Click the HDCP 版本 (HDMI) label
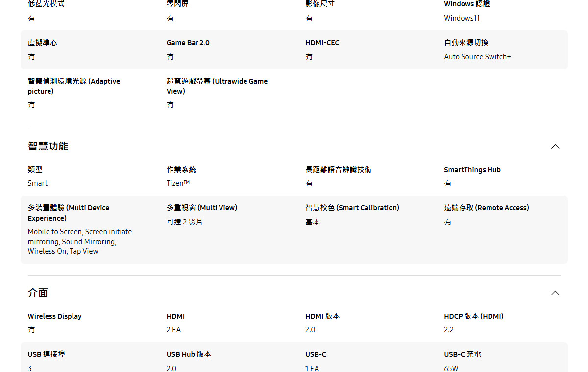 click(473, 316)
